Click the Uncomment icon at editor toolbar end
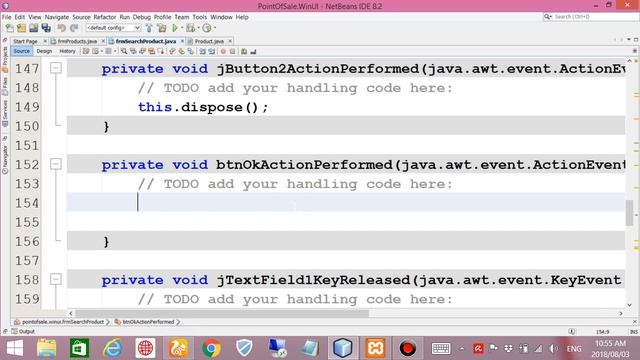 point(253,51)
